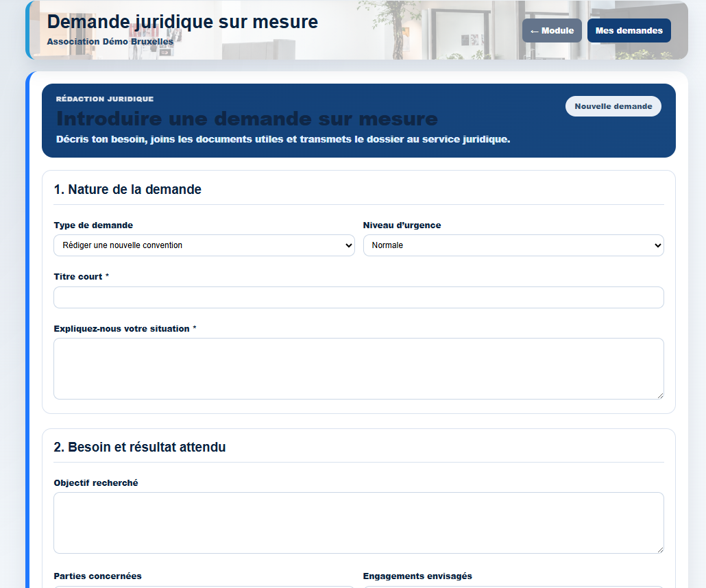Click the Association Démo Bruxelles text
The image size is (706, 588).
click(x=110, y=41)
